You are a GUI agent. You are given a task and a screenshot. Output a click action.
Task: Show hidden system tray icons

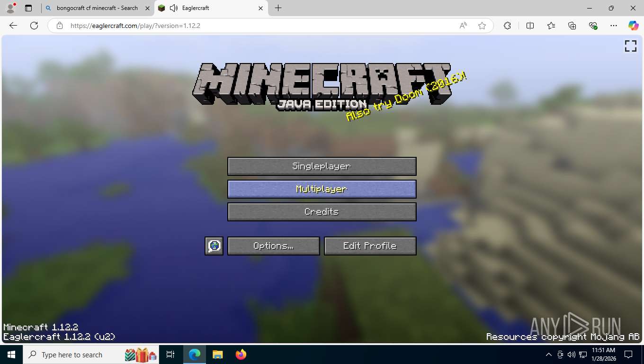549,355
